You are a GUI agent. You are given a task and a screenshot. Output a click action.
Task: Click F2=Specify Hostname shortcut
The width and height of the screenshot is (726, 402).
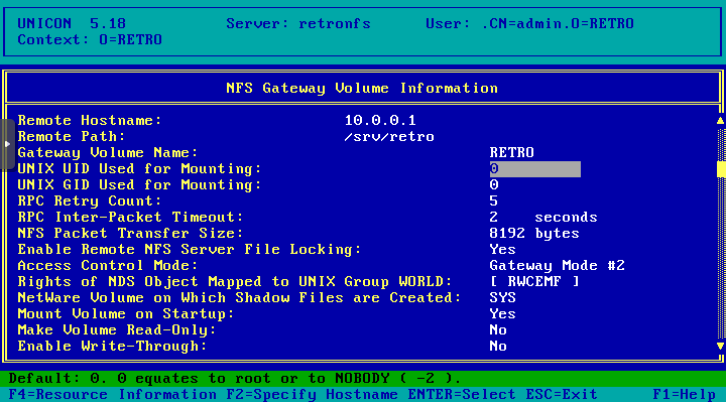click(312, 395)
